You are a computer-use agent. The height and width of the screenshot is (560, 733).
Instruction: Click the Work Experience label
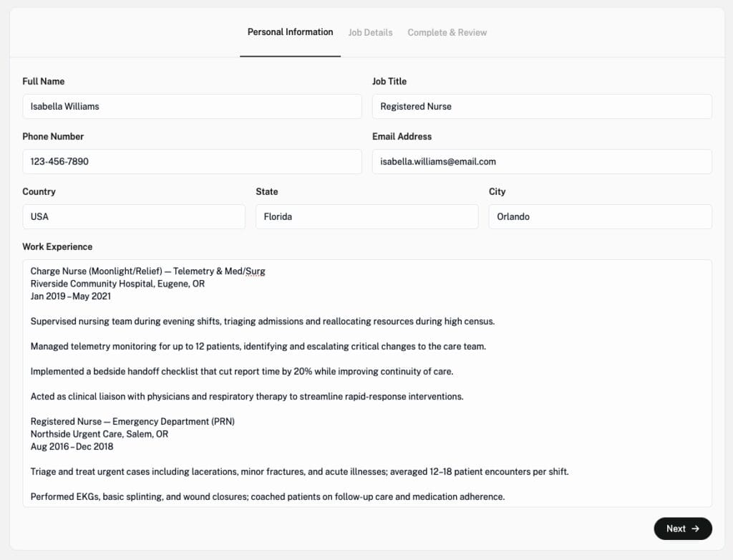pos(57,246)
